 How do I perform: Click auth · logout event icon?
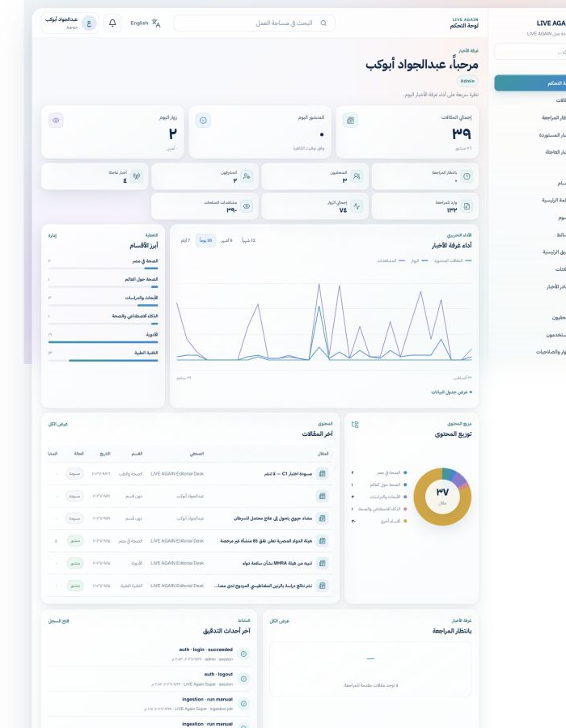(243, 679)
